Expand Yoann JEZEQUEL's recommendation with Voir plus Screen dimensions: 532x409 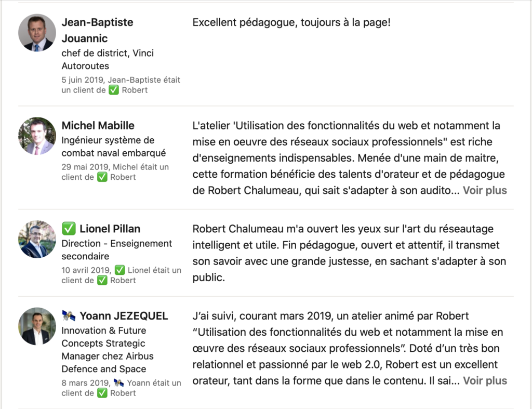point(484,381)
